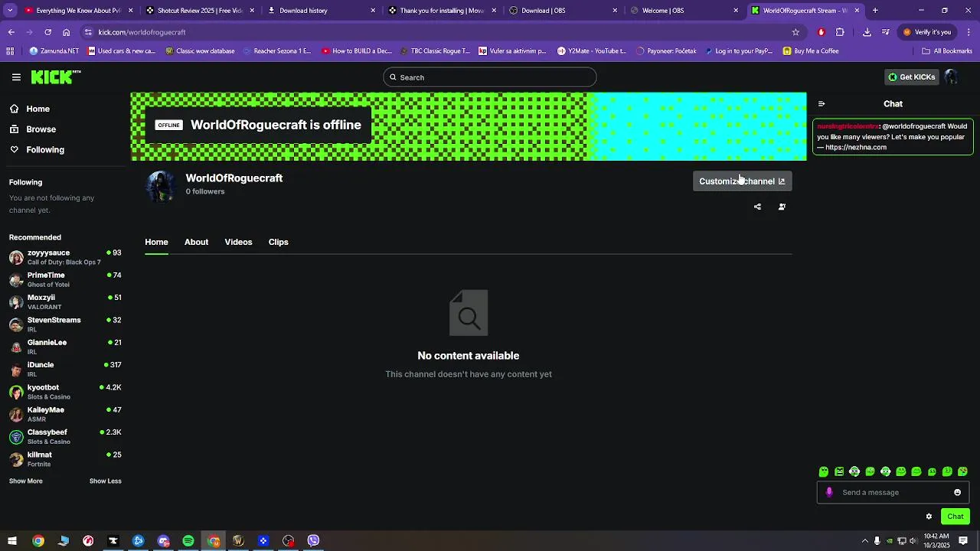Close the Download | OBS browser tab
This screenshot has height=551, width=980.
(616, 11)
